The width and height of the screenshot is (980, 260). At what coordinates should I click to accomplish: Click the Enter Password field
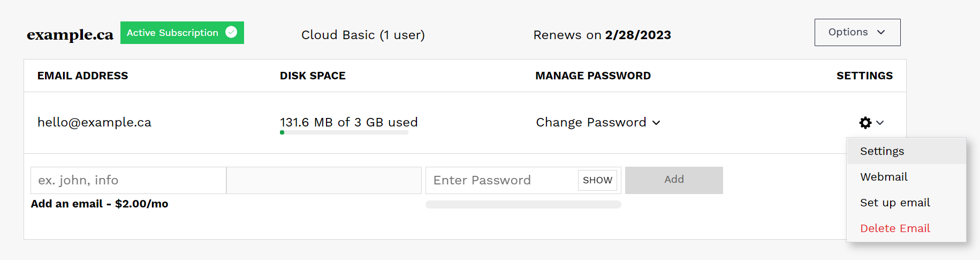502,180
